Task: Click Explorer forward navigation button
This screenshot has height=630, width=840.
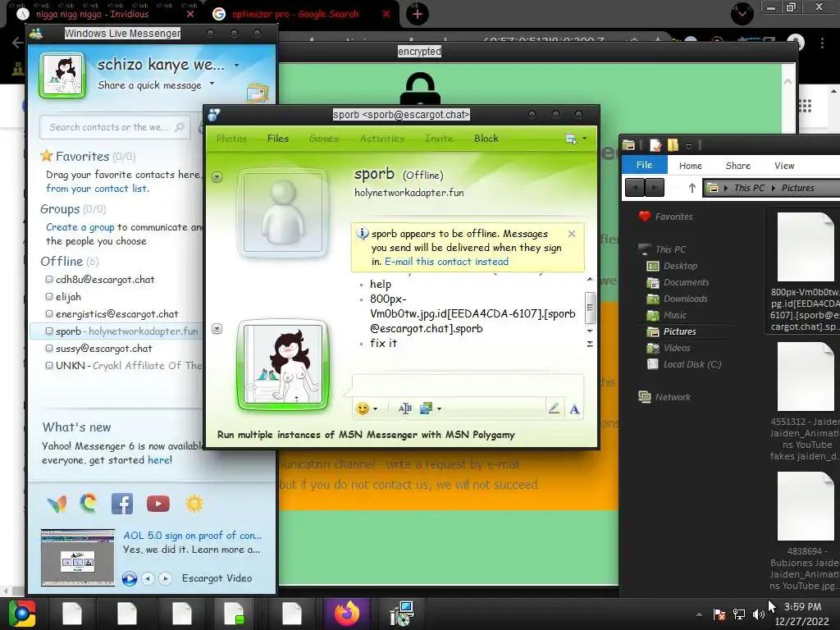Action: 654,188
